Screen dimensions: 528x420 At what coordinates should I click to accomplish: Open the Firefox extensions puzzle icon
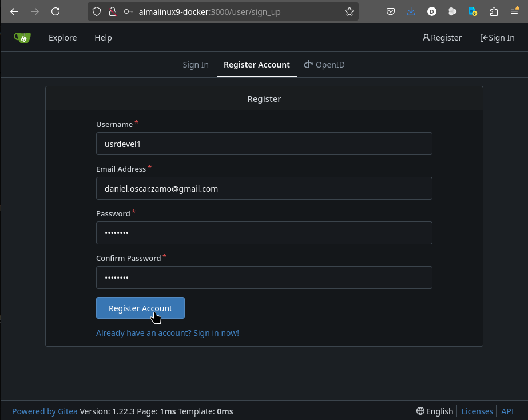pyautogui.click(x=494, y=11)
